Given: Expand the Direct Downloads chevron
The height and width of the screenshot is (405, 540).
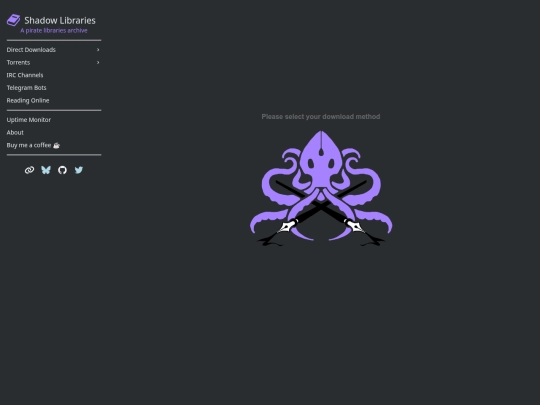Looking at the screenshot, I should (98, 50).
